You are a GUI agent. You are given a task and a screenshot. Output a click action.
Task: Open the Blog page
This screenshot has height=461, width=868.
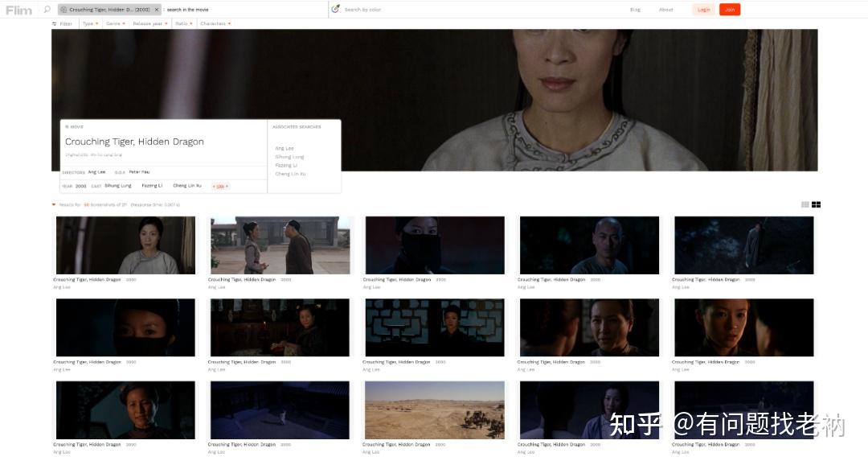click(635, 10)
